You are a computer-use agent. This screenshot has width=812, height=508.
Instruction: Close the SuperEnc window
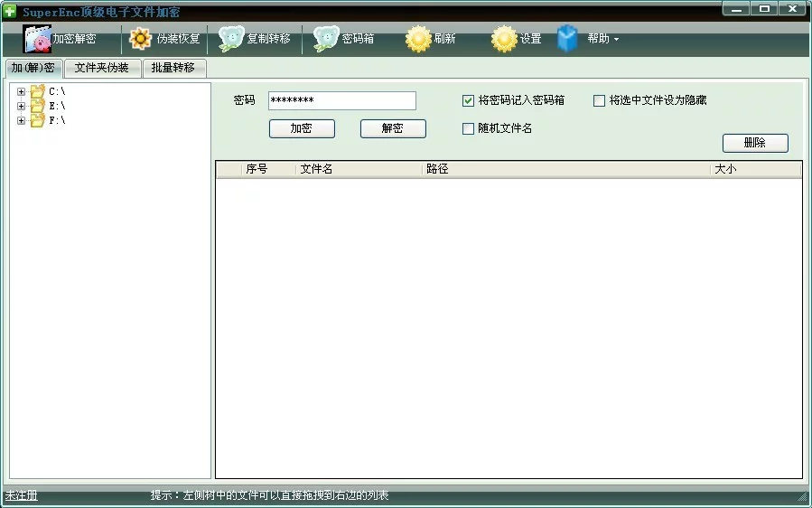[x=792, y=8]
